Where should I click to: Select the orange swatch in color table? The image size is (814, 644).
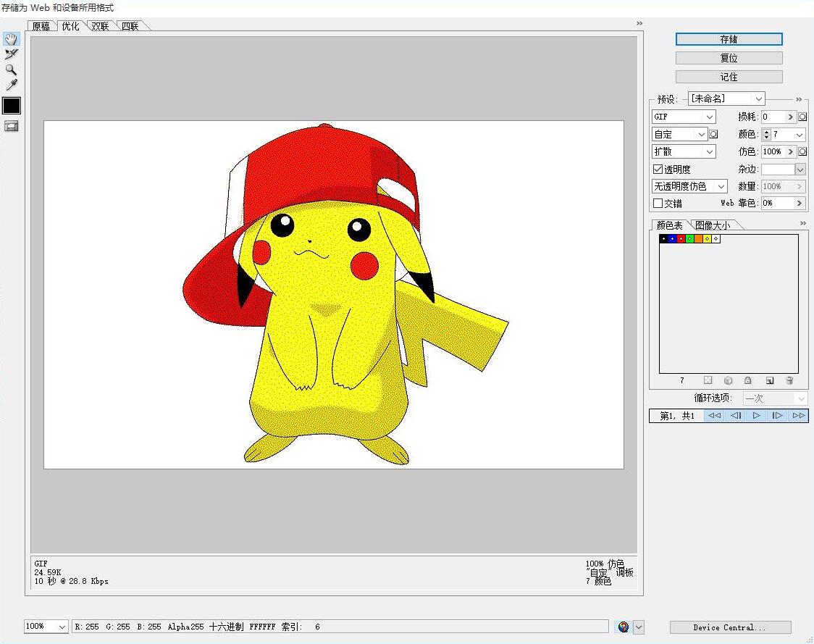click(698, 238)
